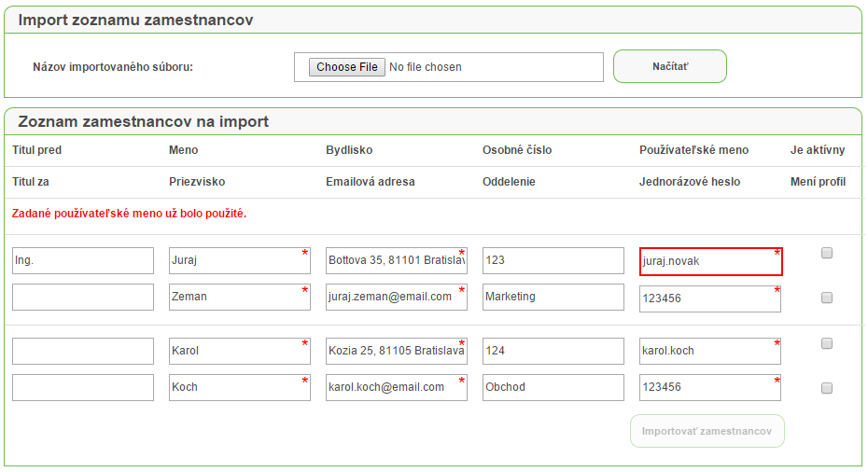Enable Je aktívny checkbox for Juraj Zeman
This screenshot has height=472, width=868.
[x=827, y=253]
